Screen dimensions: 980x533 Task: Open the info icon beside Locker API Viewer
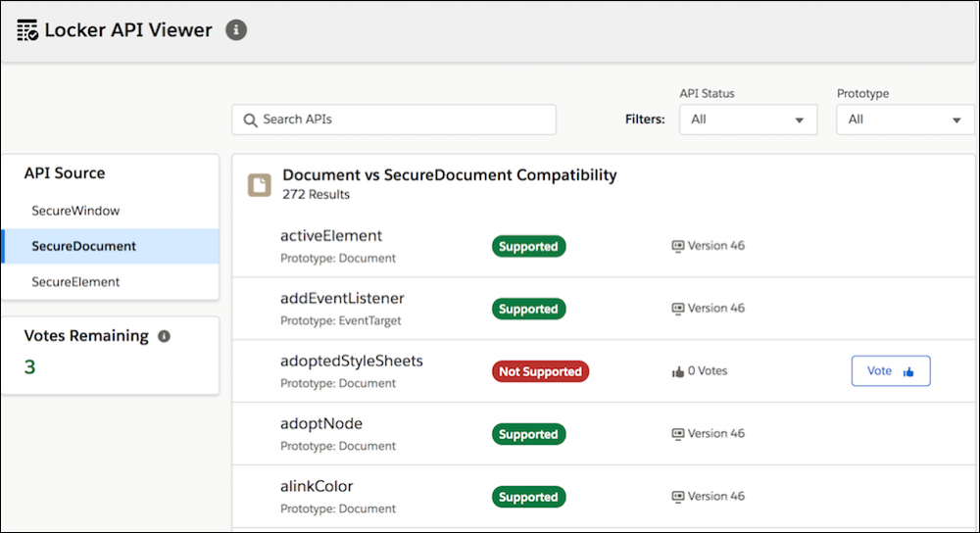235,29
